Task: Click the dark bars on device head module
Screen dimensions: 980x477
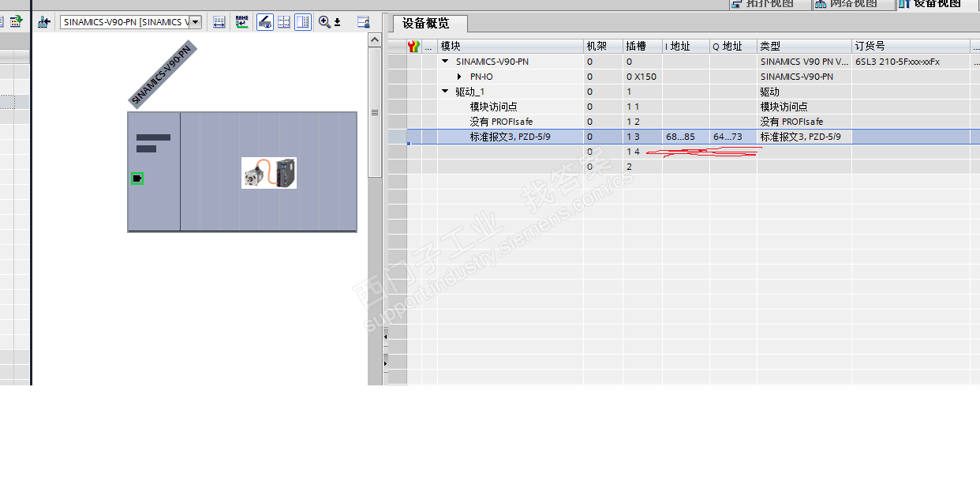Action: click(153, 143)
